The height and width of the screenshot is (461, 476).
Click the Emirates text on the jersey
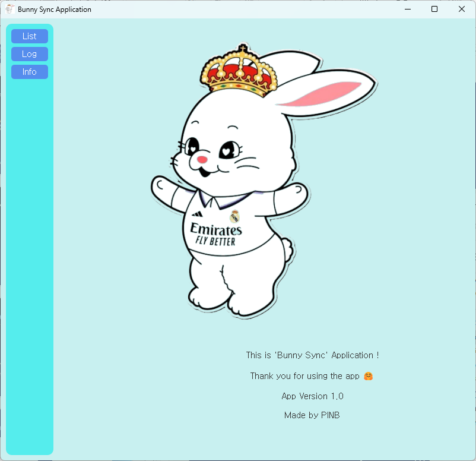pyautogui.click(x=215, y=229)
